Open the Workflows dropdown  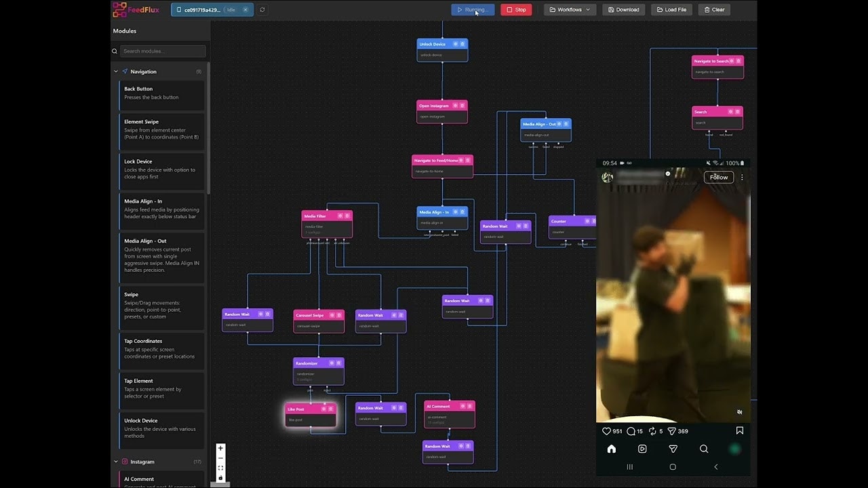tap(570, 9)
